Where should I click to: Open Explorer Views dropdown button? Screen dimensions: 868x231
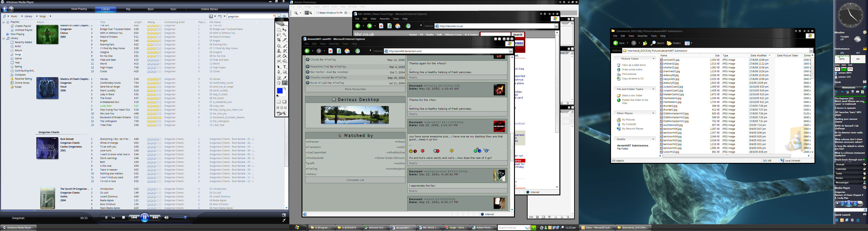[688, 43]
